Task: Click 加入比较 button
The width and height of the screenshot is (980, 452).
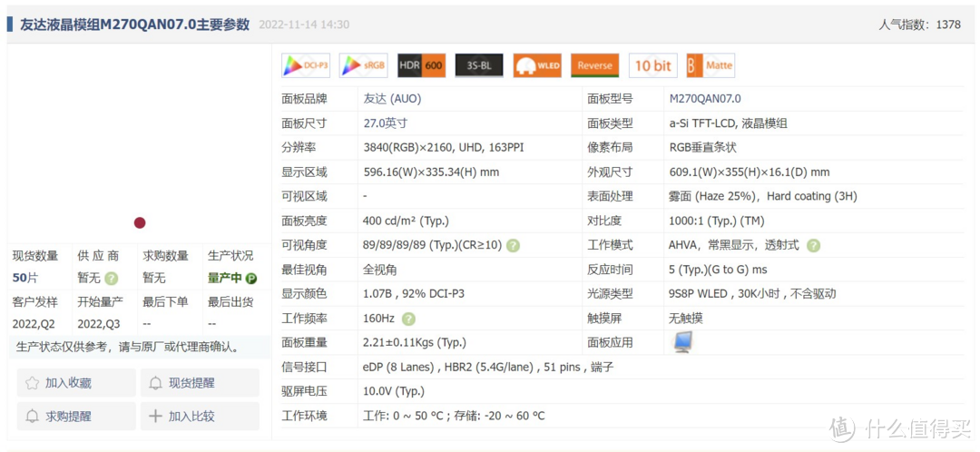Action: (x=200, y=417)
